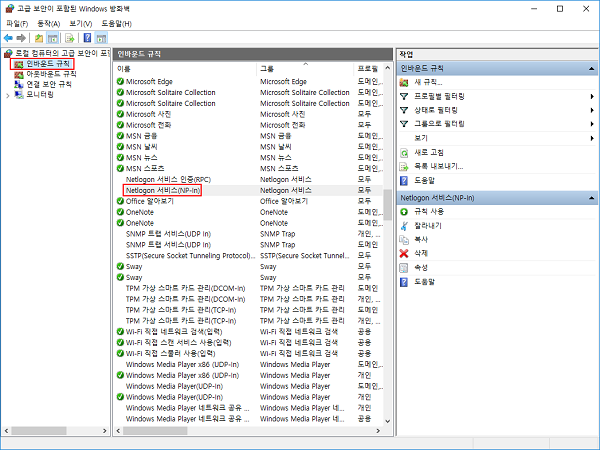Click 도움말 under 인바운드 규칙 actions
This screenshot has width=600, height=450.
click(x=424, y=180)
